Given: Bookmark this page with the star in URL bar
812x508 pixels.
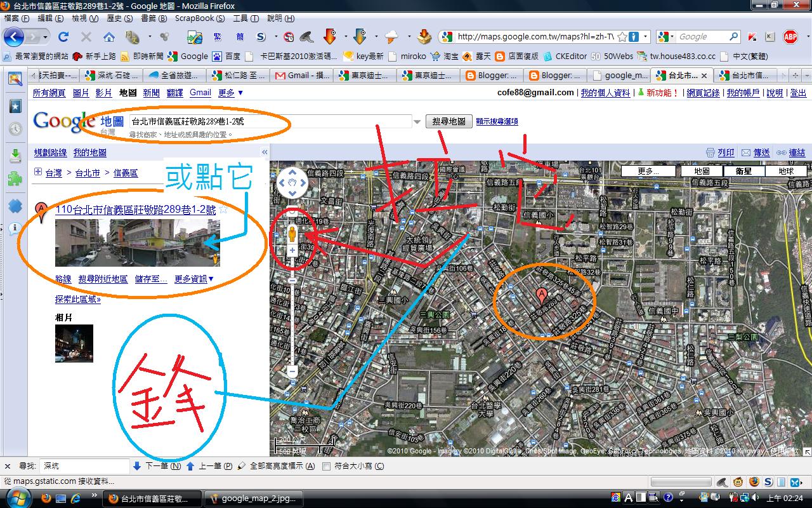Looking at the screenshot, I should tap(622, 37).
